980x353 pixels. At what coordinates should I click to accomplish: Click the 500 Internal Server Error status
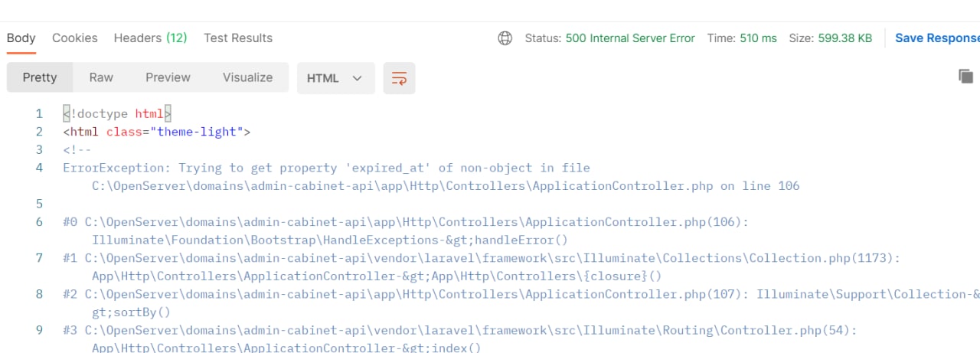coord(630,38)
